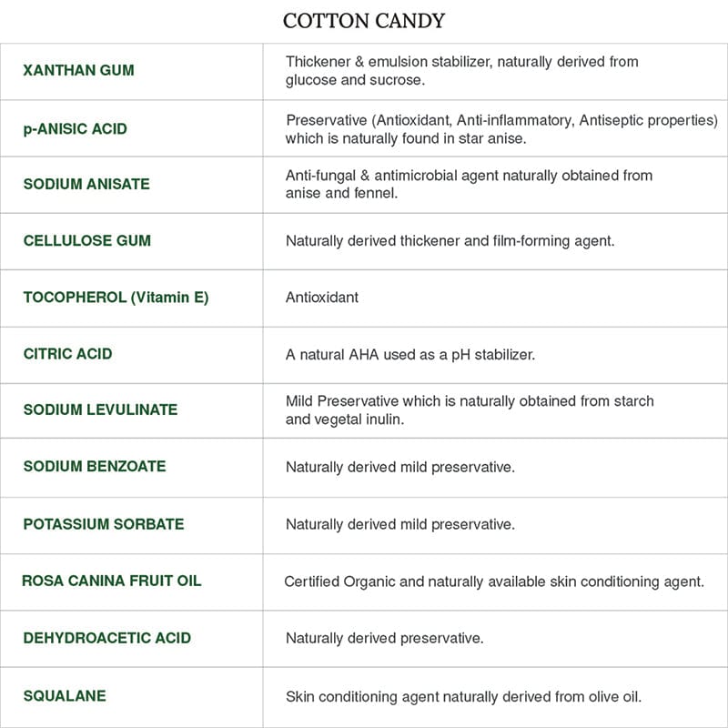Select the SODIUM ANISATE ingredient name
Image resolution: width=728 pixels, height=728 pixels.
click(x=86, y=184)
